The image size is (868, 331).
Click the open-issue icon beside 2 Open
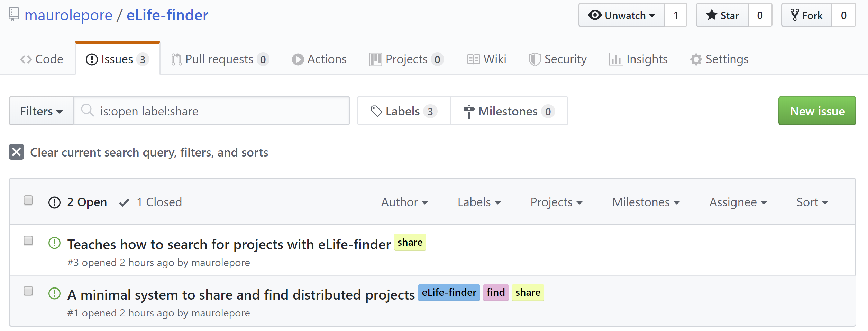click(x=54, y=202)
